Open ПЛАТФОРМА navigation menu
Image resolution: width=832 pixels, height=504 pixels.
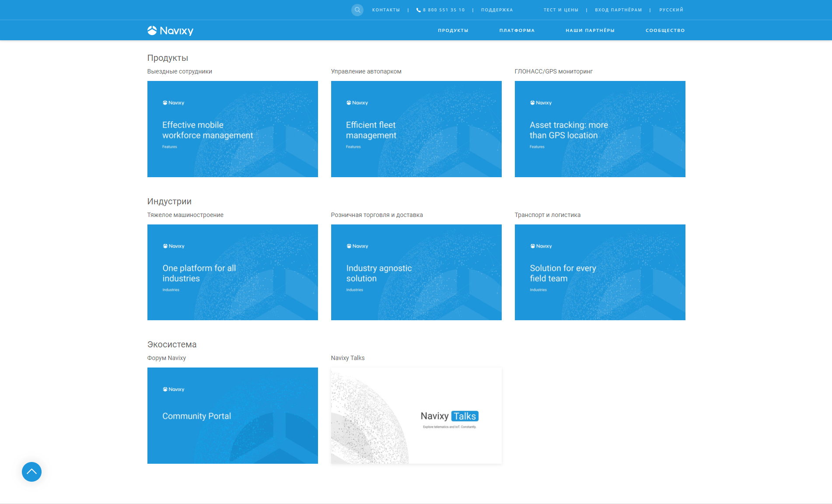pos(517,30)
